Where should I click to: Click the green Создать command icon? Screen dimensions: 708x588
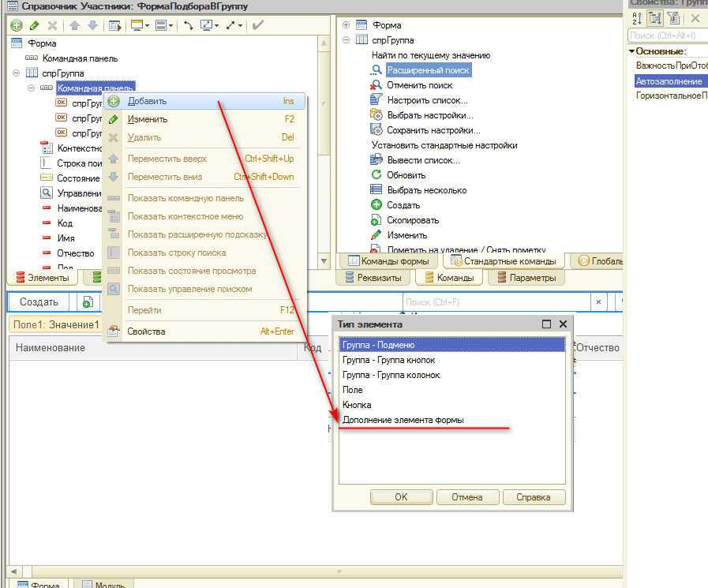click(x=376, y=205)
